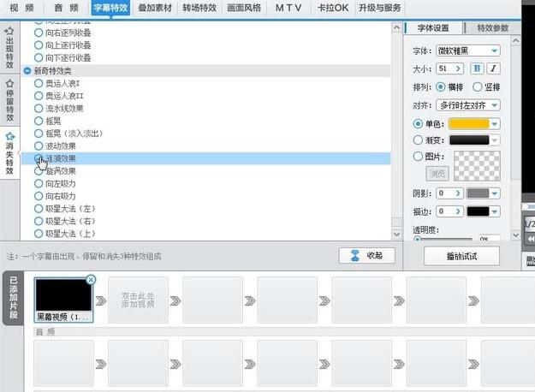Open the 字体 font dropdown
Screen dimensions: 535x392
tap(468, 50)
